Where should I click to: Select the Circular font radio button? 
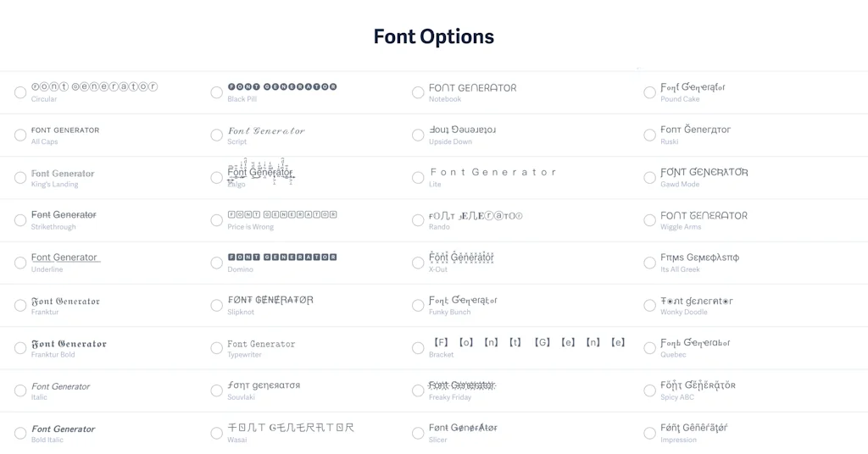pos(20,92)
